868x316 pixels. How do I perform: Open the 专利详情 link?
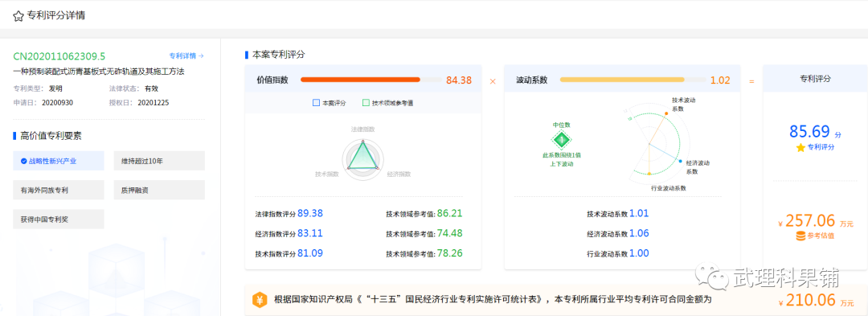pos(186,56)
